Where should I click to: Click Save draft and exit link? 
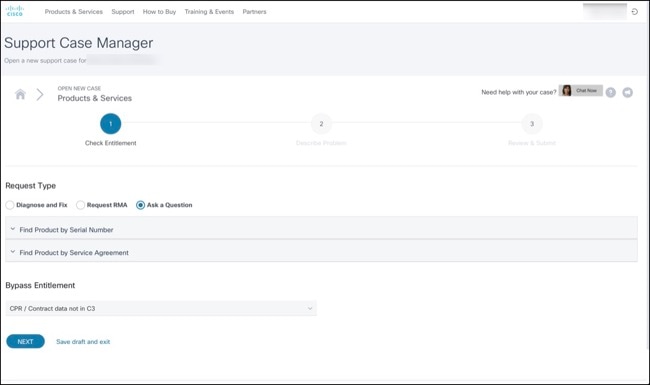tap(83, 342)
